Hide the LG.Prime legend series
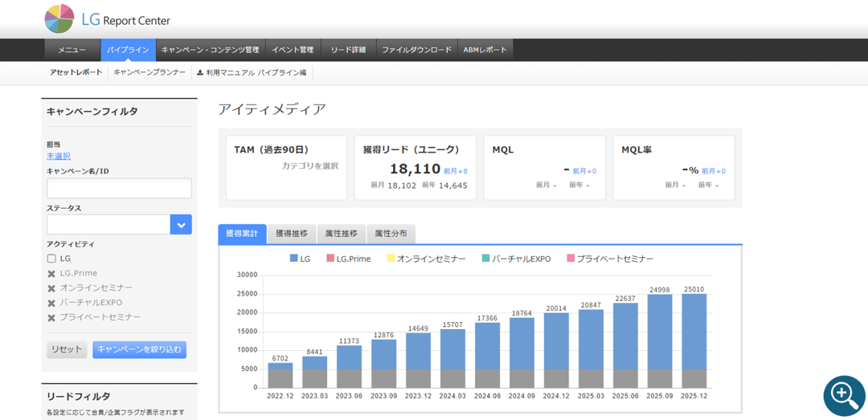868x420 pixels. tap(348, 259)
